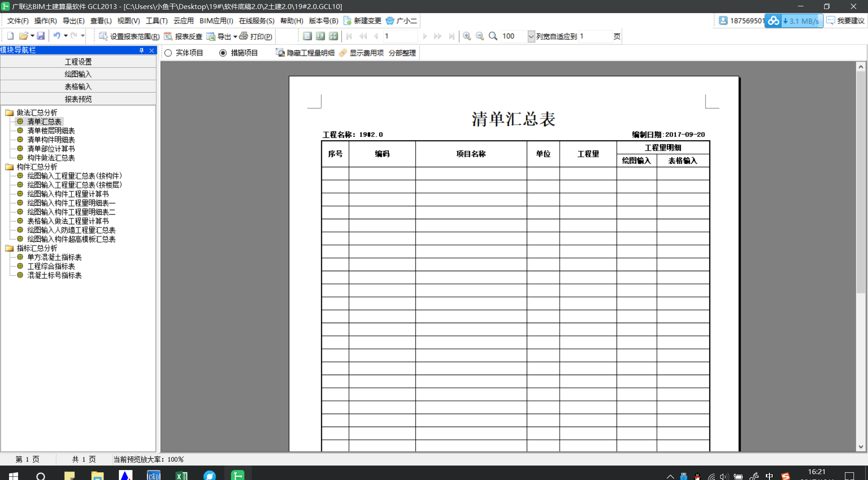Click the Save disk icon
This screenshot has height=480, width=868.
(41, 36)
